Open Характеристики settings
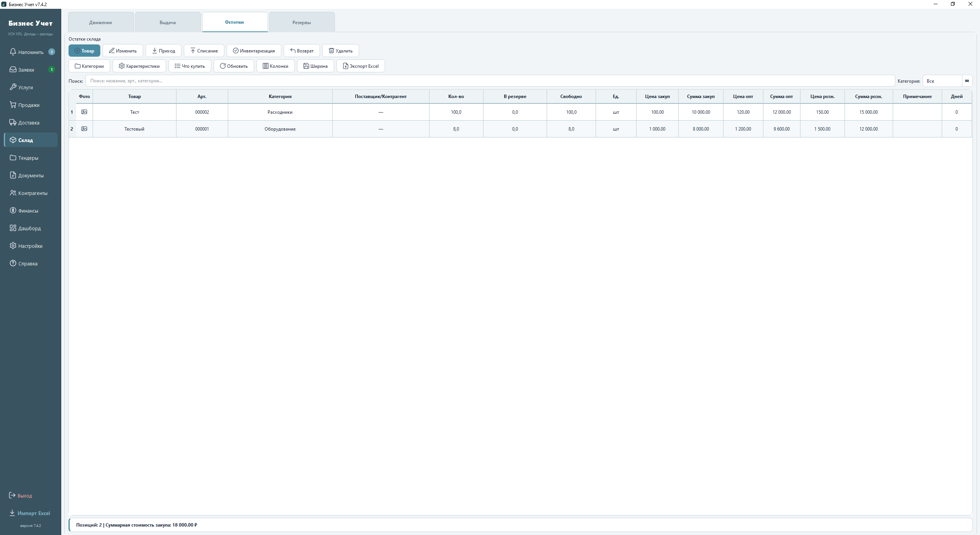This screenshot has width=980, height=535. 139,66
